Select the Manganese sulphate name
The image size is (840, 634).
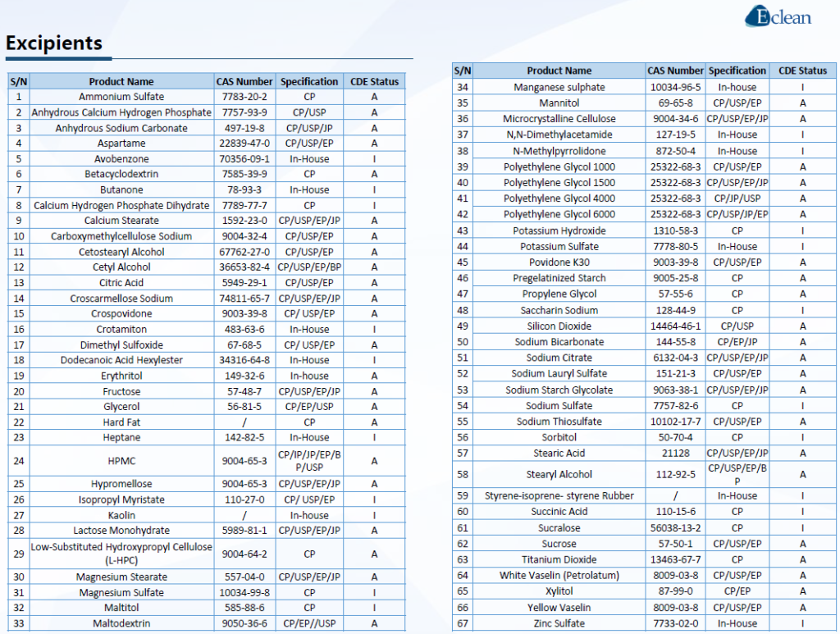[x=559, y=87]
